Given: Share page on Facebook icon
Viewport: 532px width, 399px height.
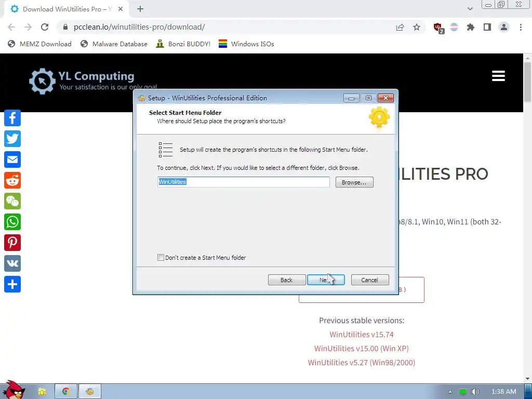Looking at the screenshot, I should [12, 118].
